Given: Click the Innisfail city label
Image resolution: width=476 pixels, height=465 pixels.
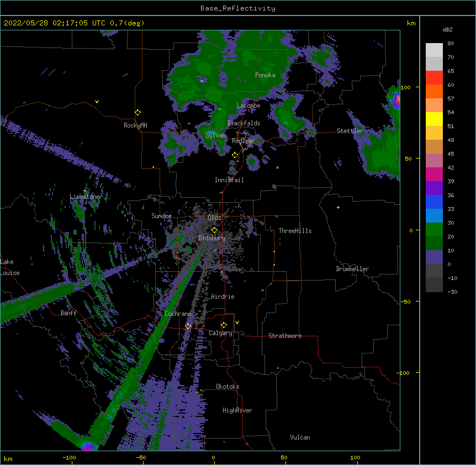Looking at the screenshot, I should 229,180.
